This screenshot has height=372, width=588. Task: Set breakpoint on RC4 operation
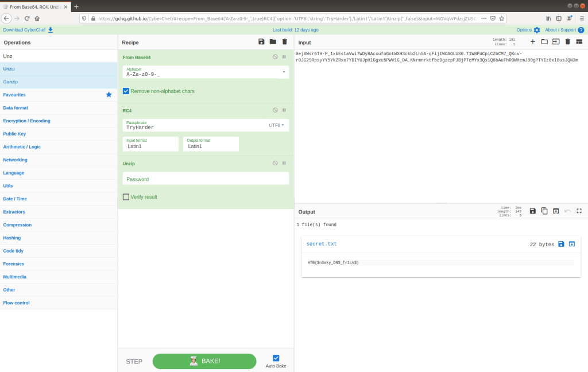click(x=284, y=110)
